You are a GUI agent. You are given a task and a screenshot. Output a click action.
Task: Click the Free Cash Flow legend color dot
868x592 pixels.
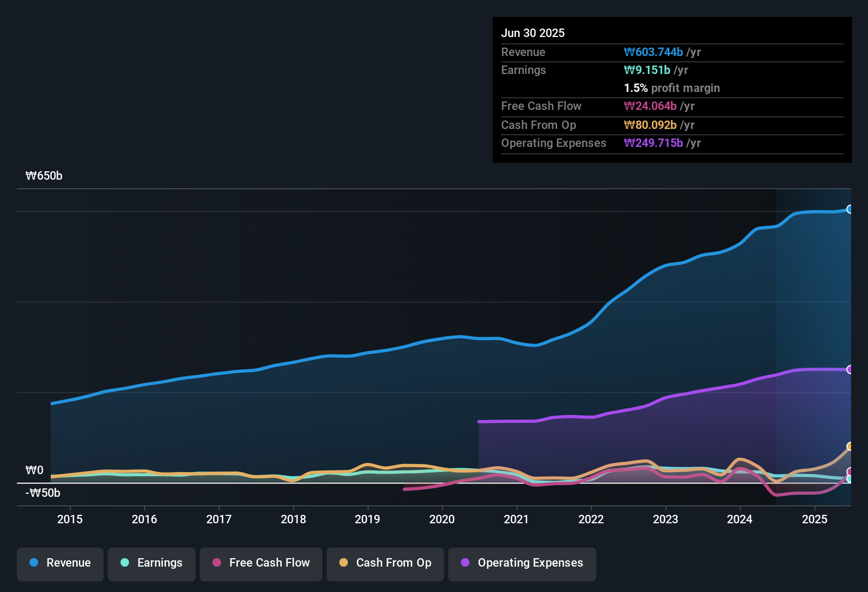pyautogui.click(x=217, y=563)
